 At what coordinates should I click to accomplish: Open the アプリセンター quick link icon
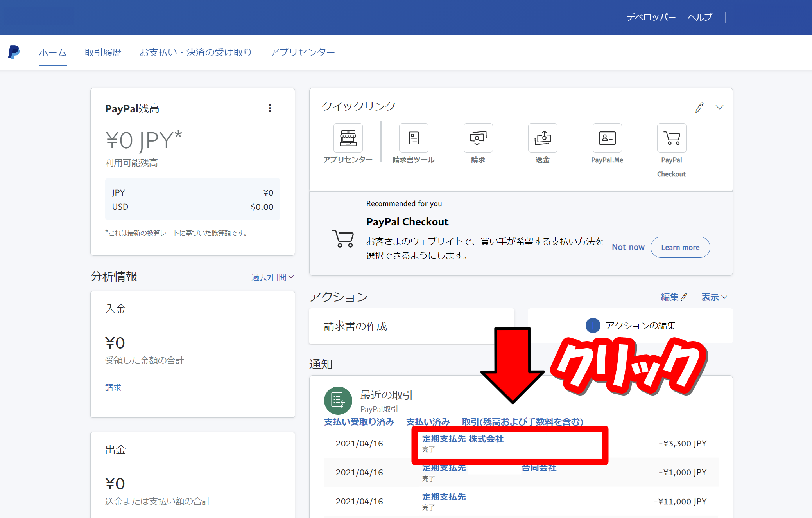coord(348,138)
